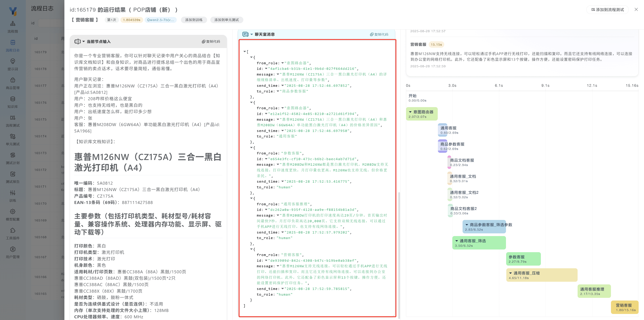Click 营销客服 timeline bar
Screen dimensions: 644x320
click(x=625, y=307)
